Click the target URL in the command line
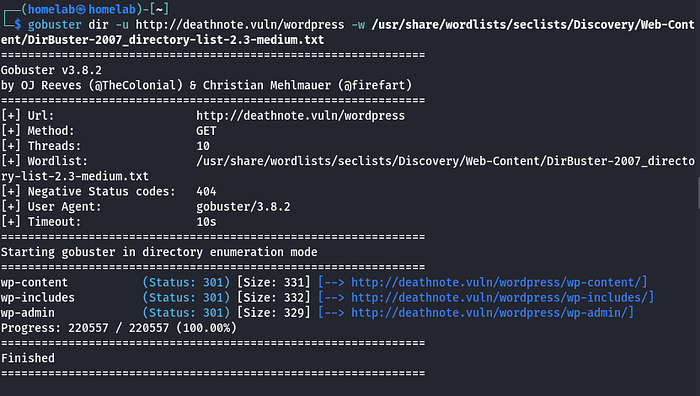The width and height of the screenshot is (700, 396). click(240, 25)
